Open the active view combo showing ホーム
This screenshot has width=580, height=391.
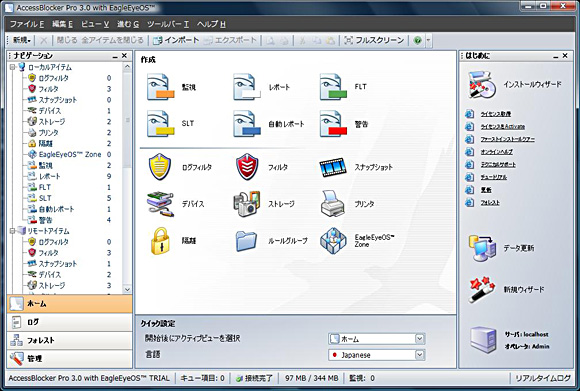[x=377, y=339]
